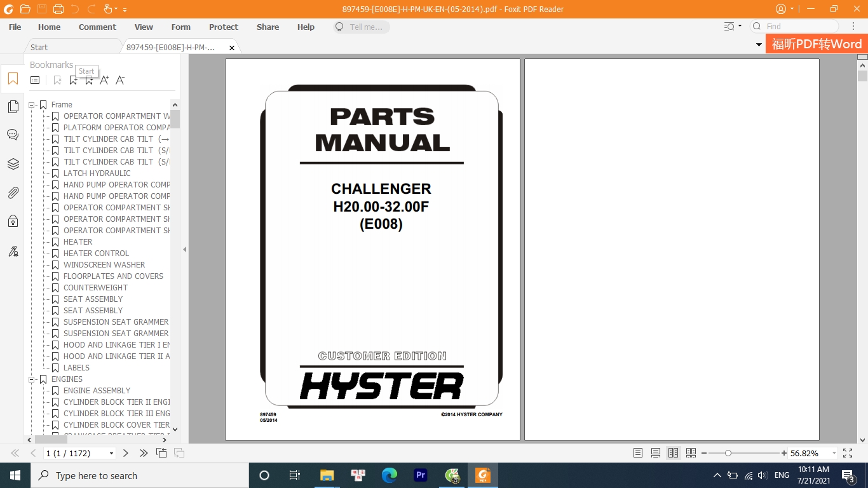Open the Digital Signatures panel
Viewport: 868px width, 488px height.
click(x=13, y=251)
